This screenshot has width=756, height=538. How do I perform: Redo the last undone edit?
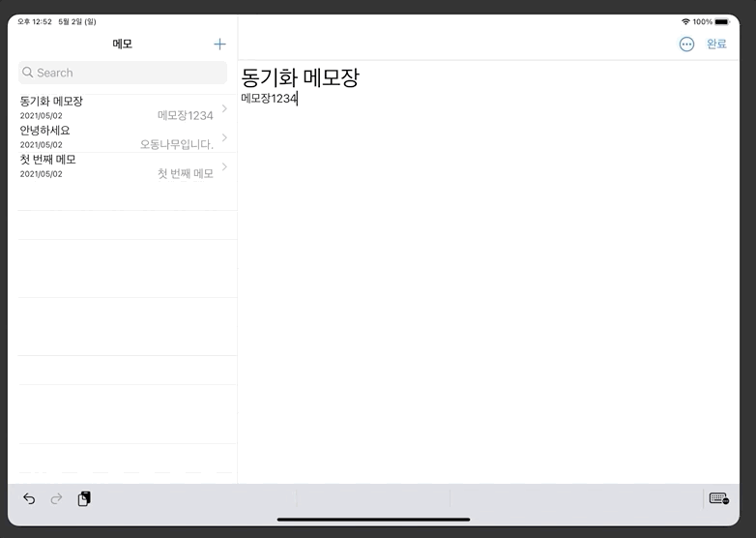(x=56, y=498)
